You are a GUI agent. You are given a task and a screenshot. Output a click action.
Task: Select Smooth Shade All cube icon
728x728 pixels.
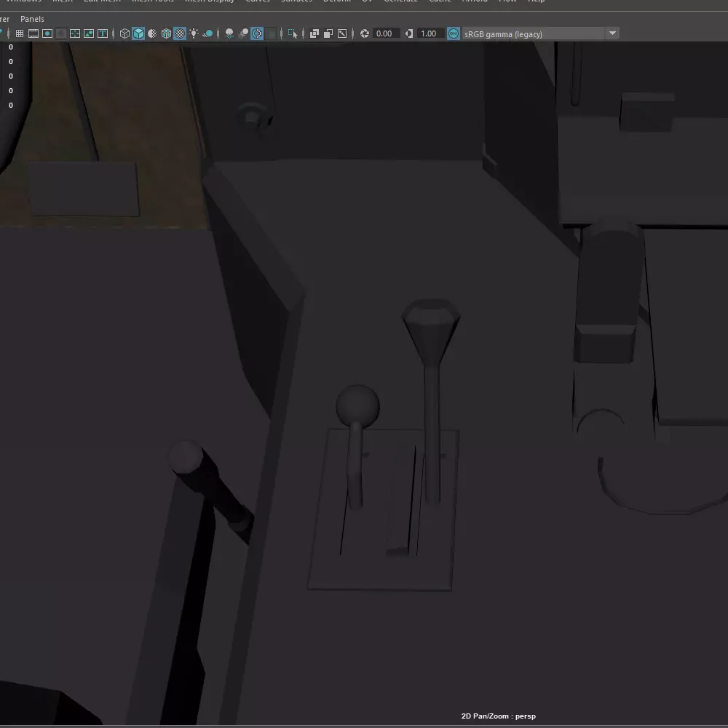coord(138,33)
